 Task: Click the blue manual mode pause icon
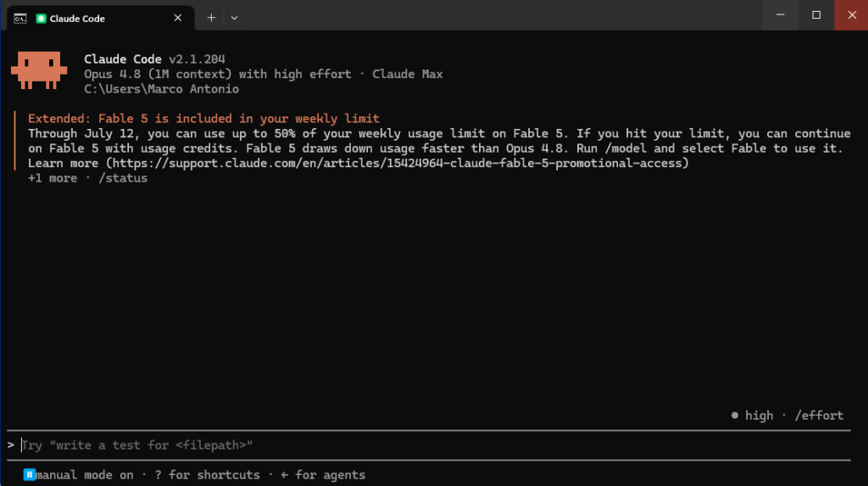[x=30, y=475]
